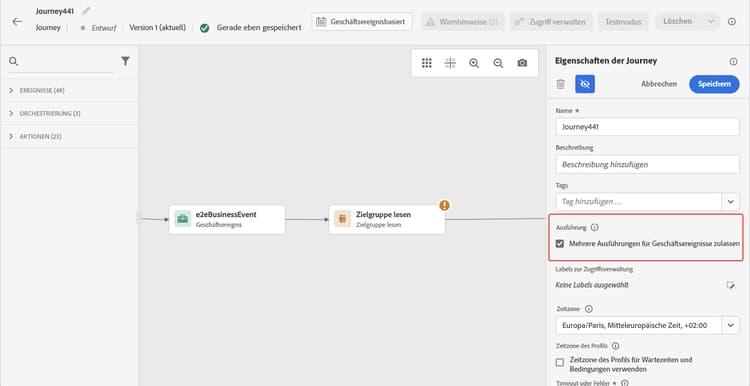
Task: Show info next to Zeitzone des Profils
Action: click(616, 346)
